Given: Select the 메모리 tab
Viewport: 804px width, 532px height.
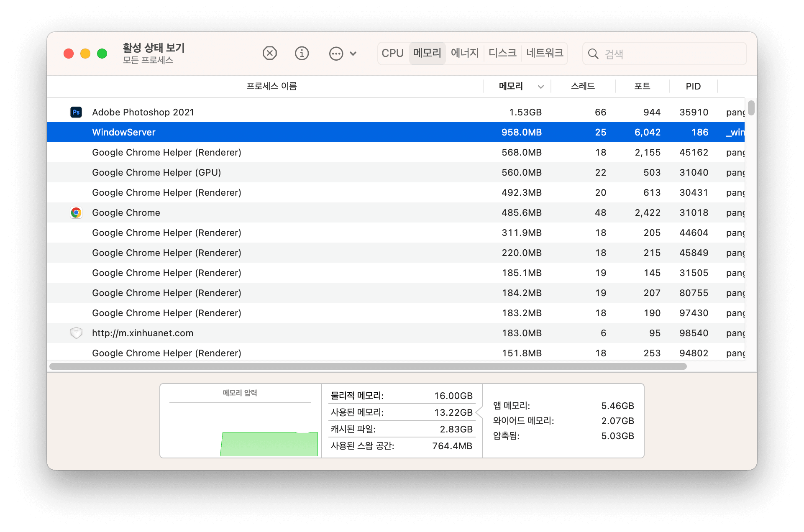Looking at the screenshot, I should (427, 53).
